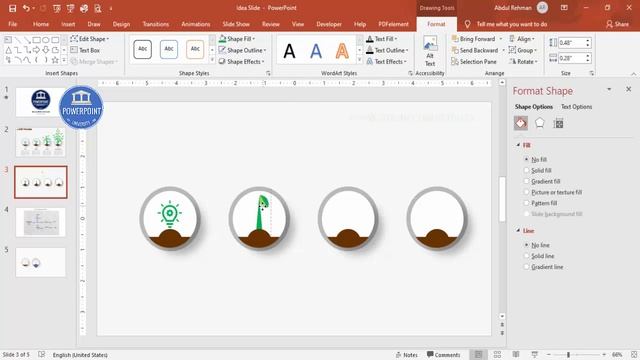Image resolution: width=640 pixels, height=360 pixels.
Task: Open the Edit Shape menu
Action: pyautogui.click(x=90, y=39)
